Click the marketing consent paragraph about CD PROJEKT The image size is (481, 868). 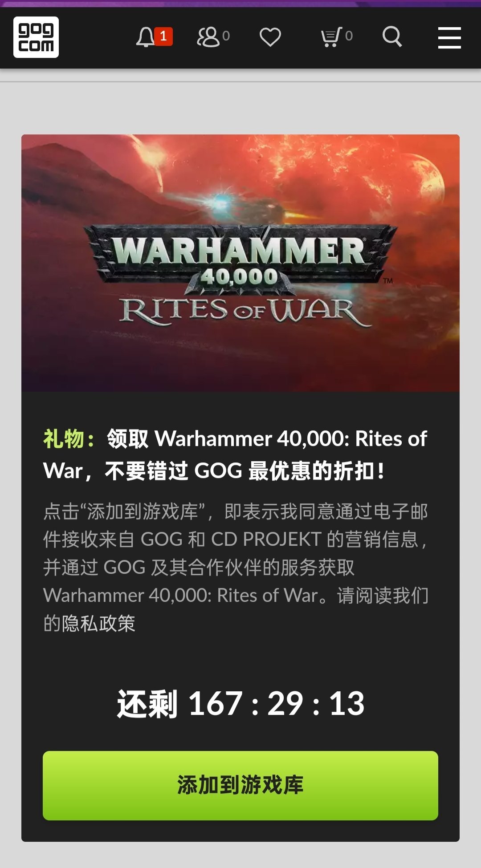(x=236, y=567)
